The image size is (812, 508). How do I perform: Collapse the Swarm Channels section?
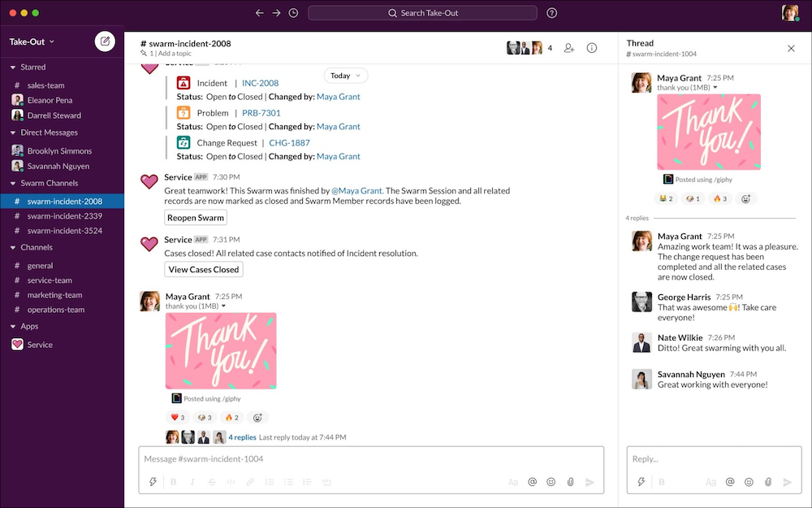coord(13,184)
